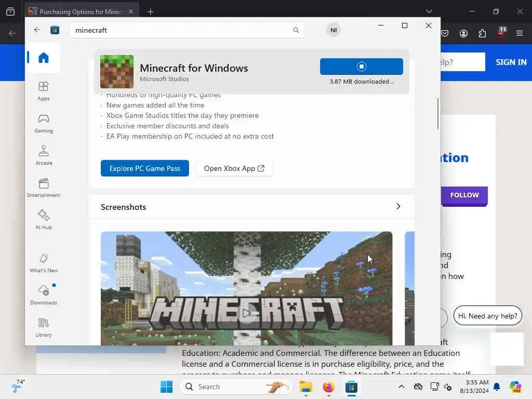Select the Purchasing Options for Minecraft browser tab
The height and width of the screenshot is (399, 532).
[82, 11]
